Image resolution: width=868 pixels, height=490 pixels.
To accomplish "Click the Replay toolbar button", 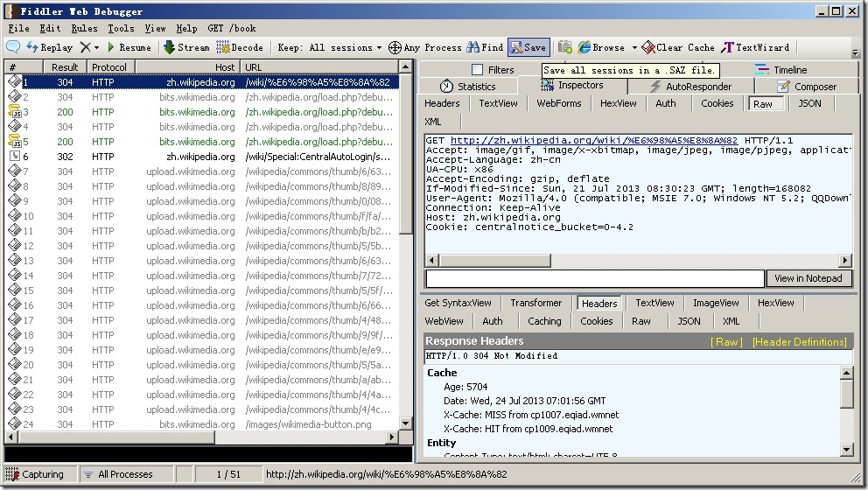I will [49, 47].
